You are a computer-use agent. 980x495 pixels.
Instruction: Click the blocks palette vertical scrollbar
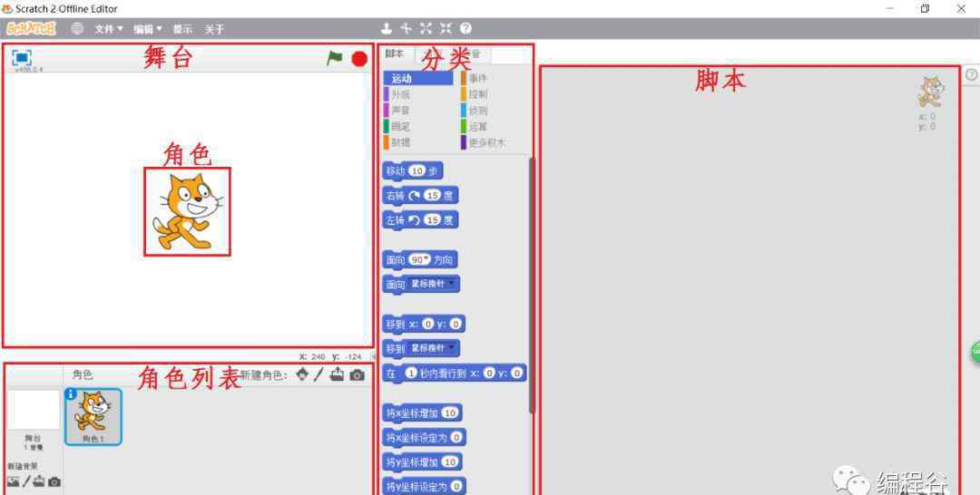(x=532, y=286)
